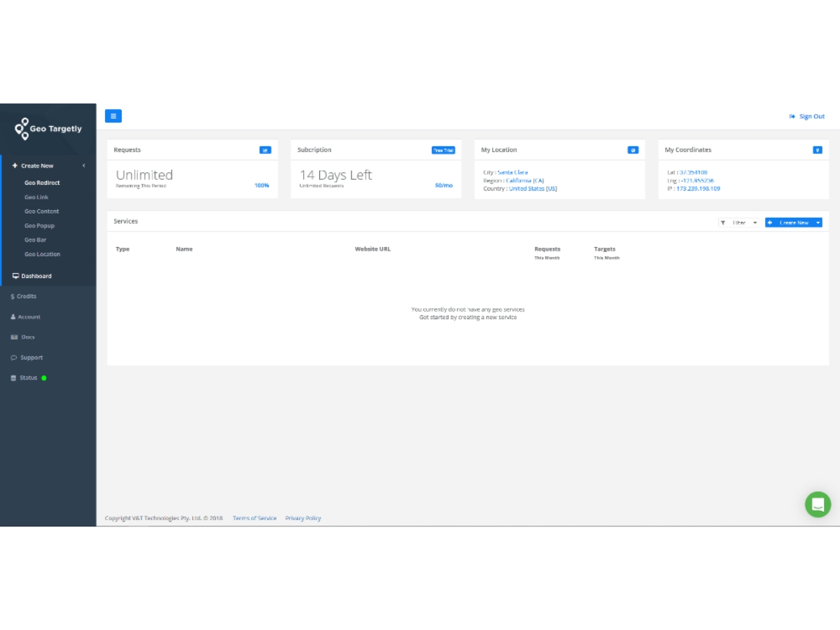Viewport: 840px width, 630px height.
Task: Click the Santa Clara city link
Action: pos(513,172)
